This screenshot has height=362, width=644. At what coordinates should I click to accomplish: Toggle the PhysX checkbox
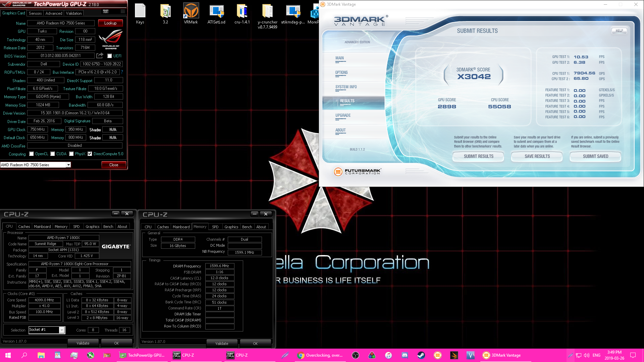pos(71,154)
